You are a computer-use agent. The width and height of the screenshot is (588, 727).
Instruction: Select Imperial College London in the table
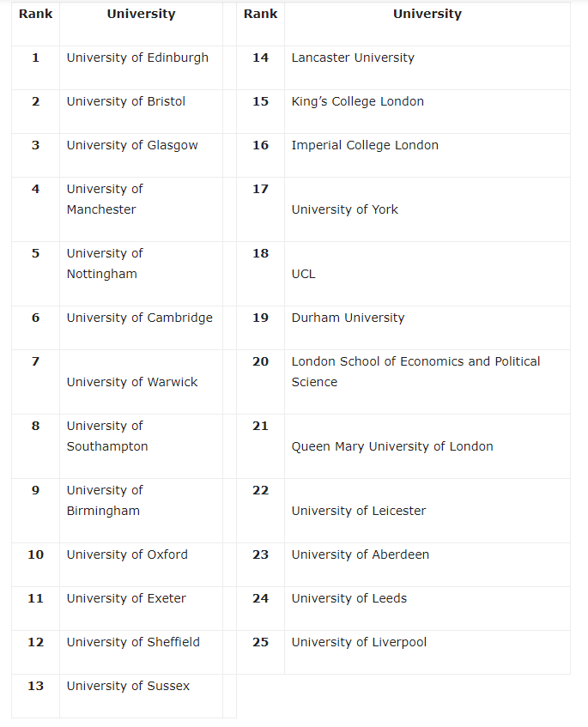click(365, 145)
